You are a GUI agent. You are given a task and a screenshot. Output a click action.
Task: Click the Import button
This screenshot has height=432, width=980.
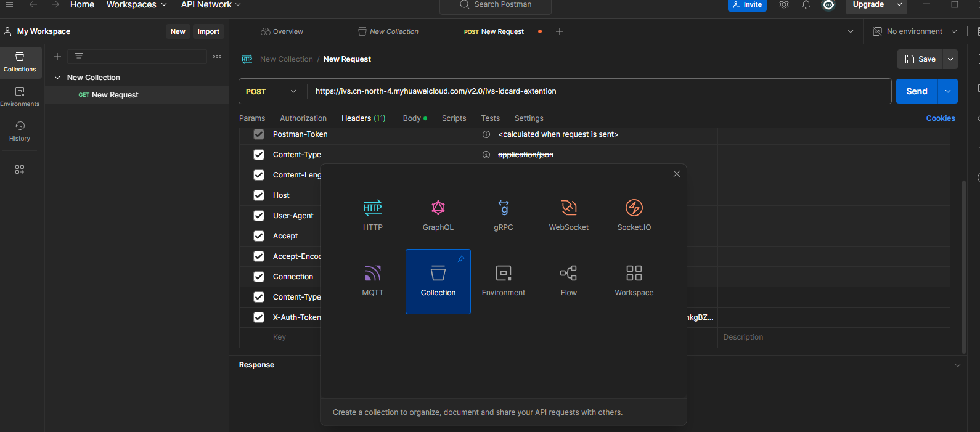tap(208, 31)
